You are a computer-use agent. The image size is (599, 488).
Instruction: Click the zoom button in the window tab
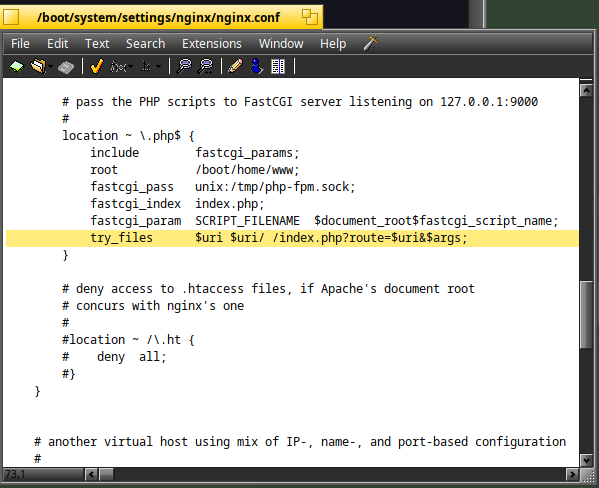click(309, 17)
